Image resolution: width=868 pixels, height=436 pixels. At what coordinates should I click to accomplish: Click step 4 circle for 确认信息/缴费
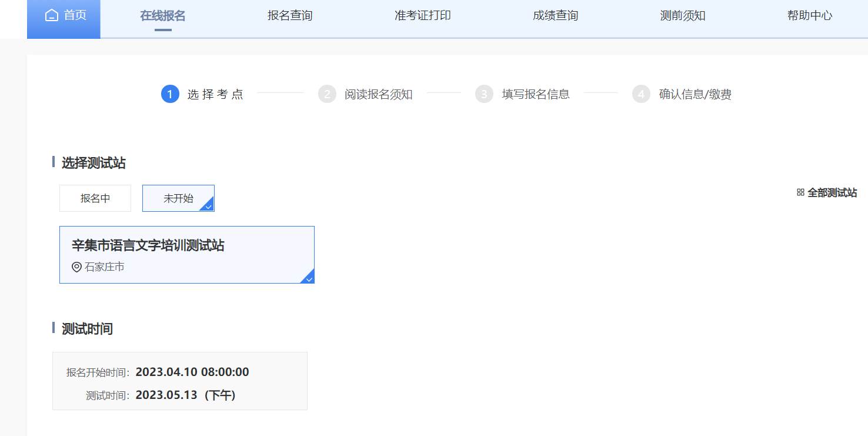click(x=641, y=94)
